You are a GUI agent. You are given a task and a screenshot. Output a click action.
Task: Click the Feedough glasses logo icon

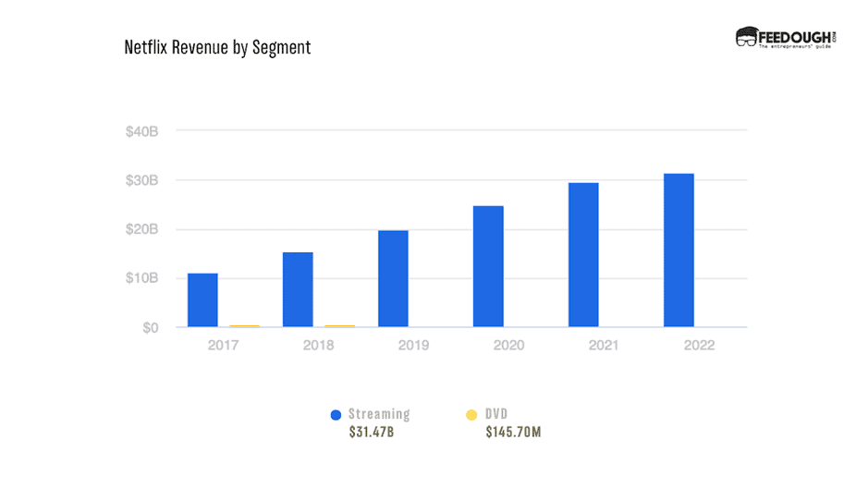tap(747, 37)
